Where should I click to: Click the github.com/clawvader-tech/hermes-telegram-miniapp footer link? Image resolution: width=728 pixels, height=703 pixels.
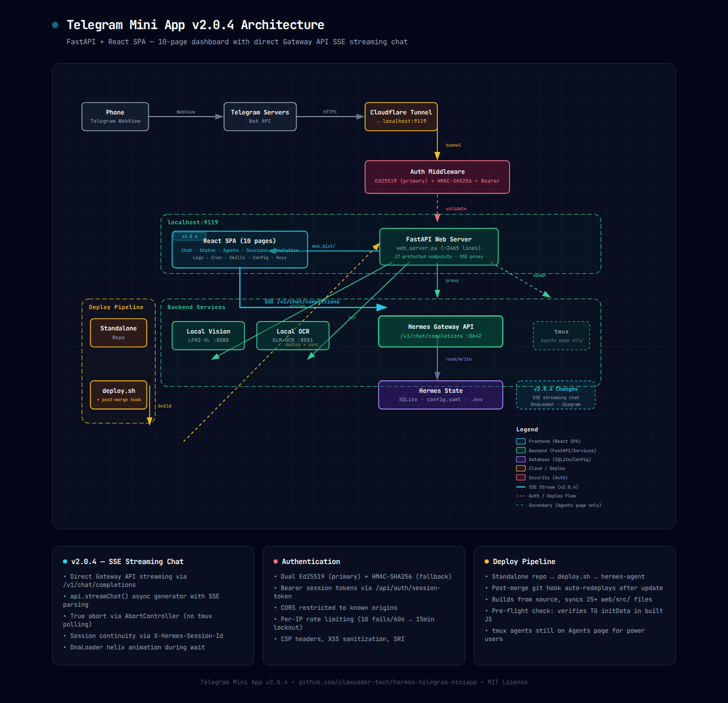(x=387, y=682)
